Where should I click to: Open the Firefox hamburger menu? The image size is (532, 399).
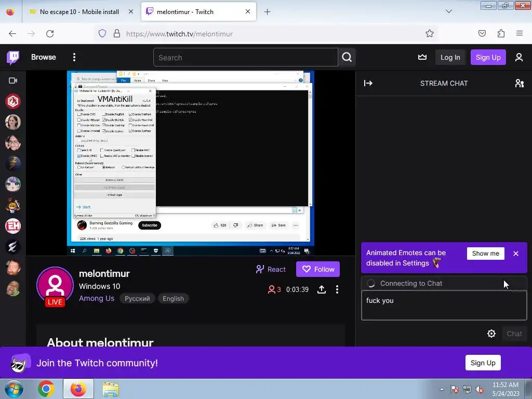coord(519,33)
